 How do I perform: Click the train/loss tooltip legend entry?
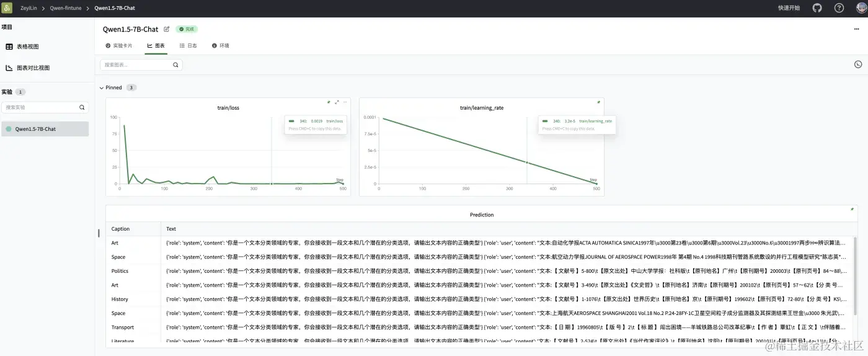[x=316, y=121]
